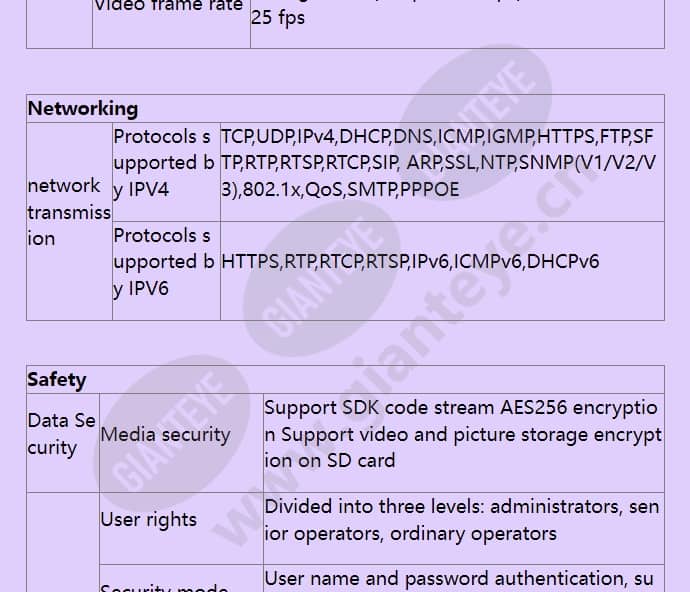Select the AES256 encryption description text
The image size is (690, 592).
(x=463, y=434)
